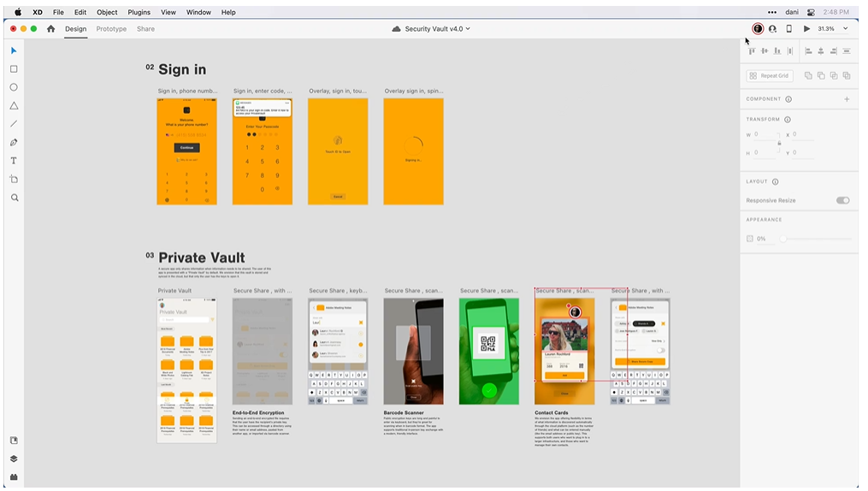Image resolution: width=868 pixels, height=491 pixels.
Task: Click the desktop preview play button
Action: pos(806,29)
